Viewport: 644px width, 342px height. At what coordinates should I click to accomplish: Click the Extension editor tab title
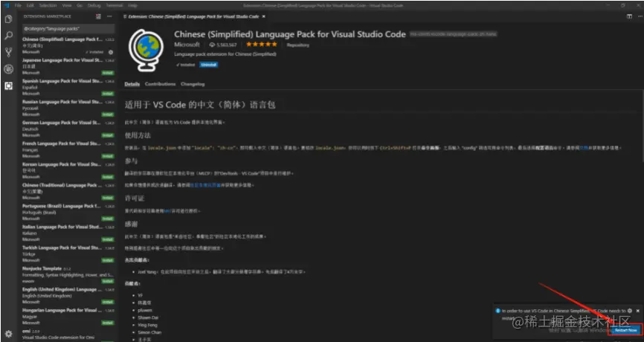193,16
